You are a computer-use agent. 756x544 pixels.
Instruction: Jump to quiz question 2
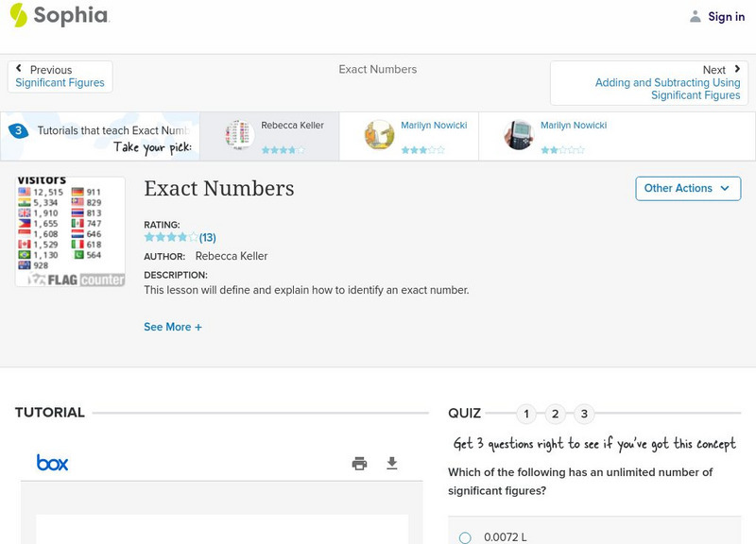(x=555, y=414)
